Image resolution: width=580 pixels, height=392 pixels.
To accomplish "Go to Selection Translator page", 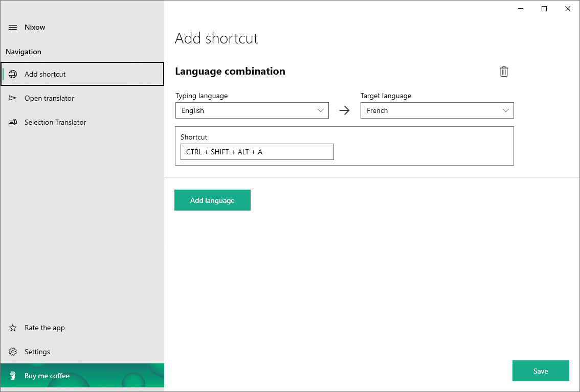I will (x=55, y=122).
